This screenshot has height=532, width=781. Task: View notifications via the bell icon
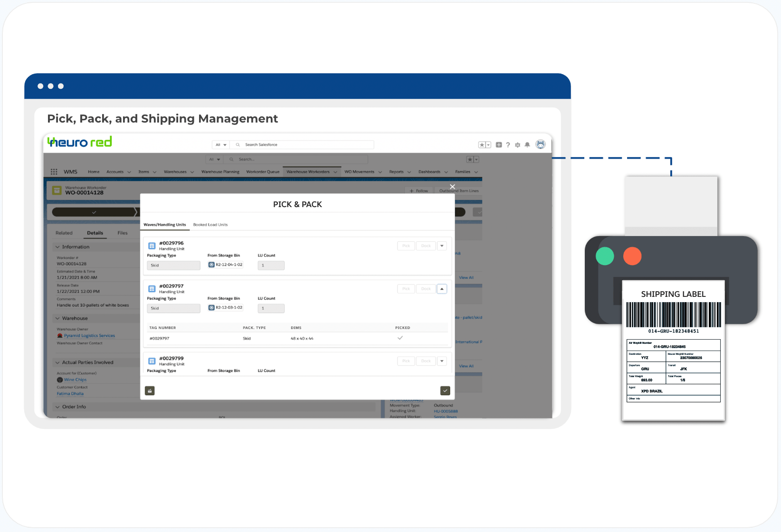(527, 144)
